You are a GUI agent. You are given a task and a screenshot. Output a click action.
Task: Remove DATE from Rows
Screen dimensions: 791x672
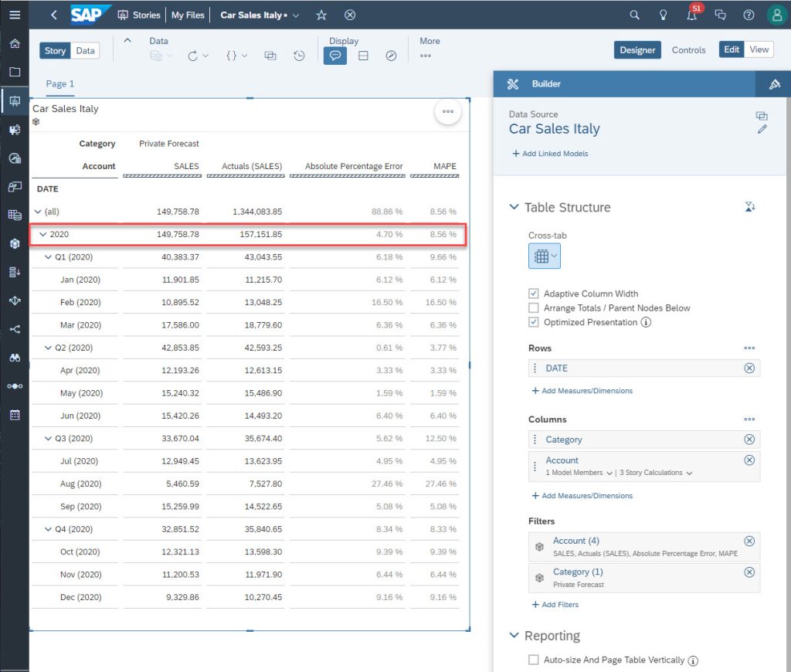(x=749, y=368)
